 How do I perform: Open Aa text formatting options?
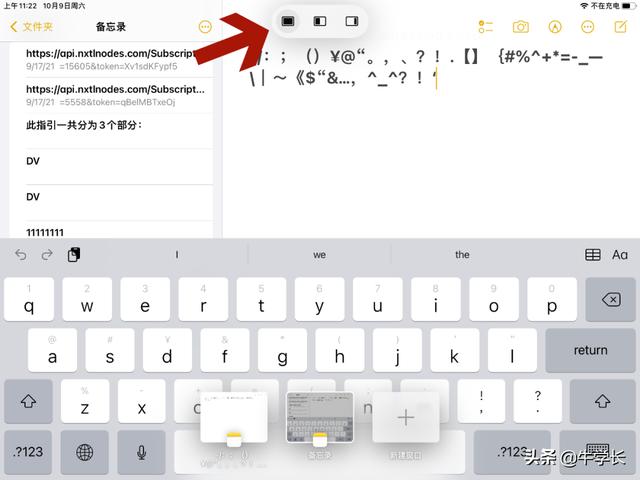point(620,255)
